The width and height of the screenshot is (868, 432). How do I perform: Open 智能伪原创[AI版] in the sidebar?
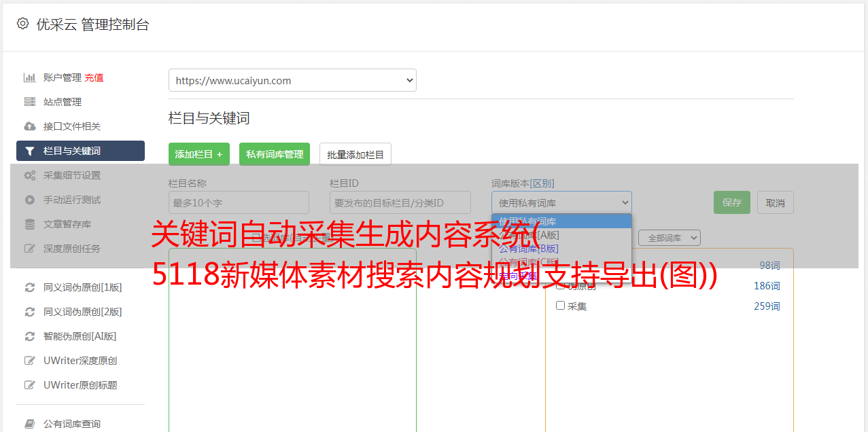80,336
